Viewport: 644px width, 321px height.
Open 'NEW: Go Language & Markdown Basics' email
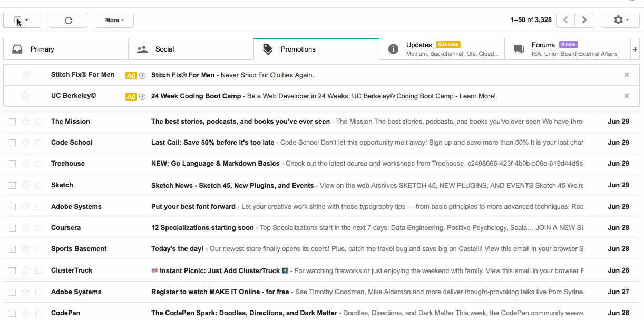click(321, 164)
